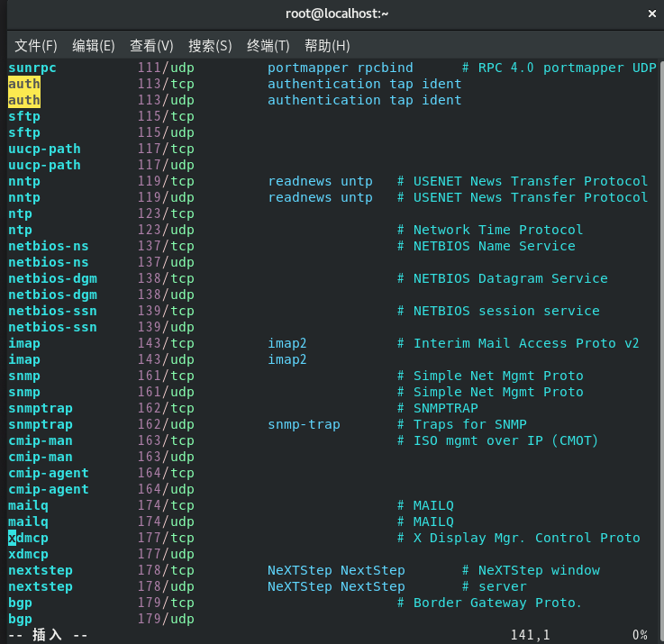664x644 pixels.
Task: Click netbios-ns on the 137/tcp row
Action: tap(49, 246)
